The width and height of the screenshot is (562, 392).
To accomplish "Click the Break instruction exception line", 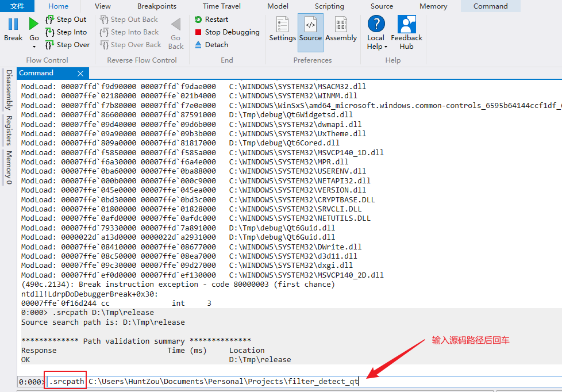I will [178, 285].
